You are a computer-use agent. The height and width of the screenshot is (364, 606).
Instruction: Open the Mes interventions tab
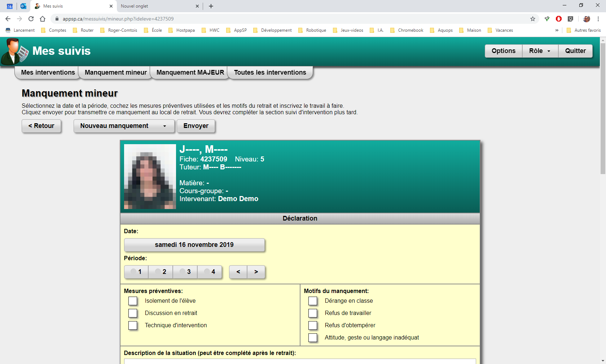(x=47, y=72)
